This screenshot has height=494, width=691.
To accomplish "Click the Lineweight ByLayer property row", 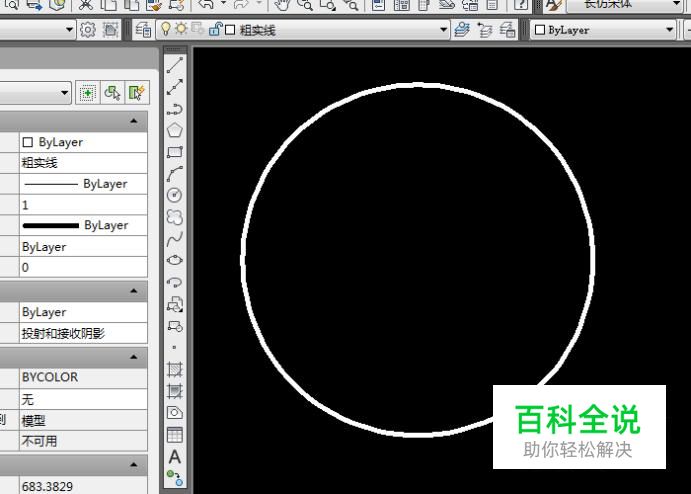I will (83, 225).
